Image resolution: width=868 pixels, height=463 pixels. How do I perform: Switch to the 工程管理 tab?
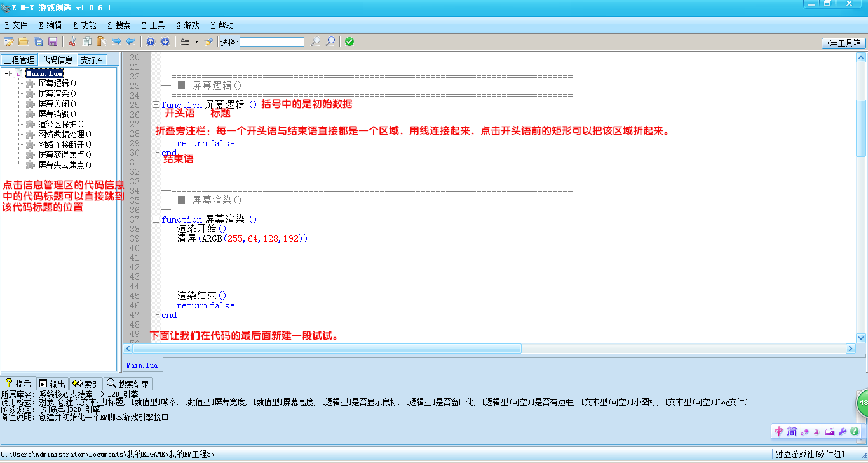click(20, 60)
